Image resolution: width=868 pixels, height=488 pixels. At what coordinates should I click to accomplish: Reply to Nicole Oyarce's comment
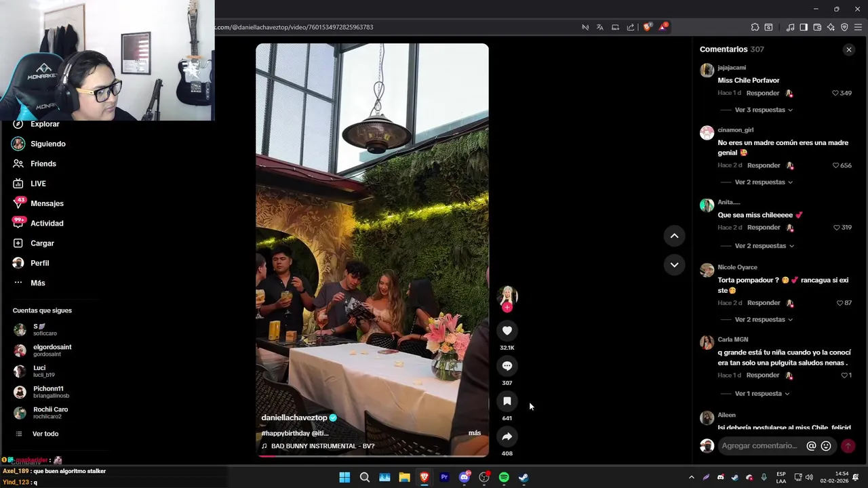764,303
